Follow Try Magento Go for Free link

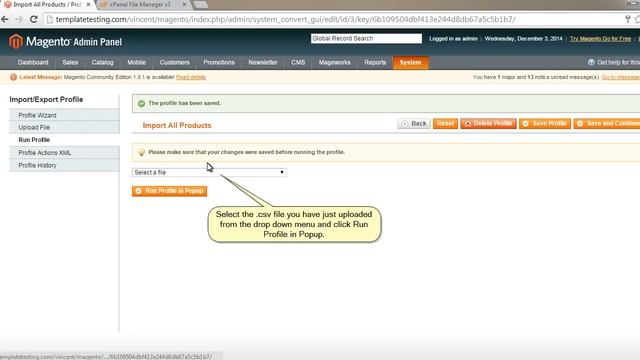click(x=600, y=39)
